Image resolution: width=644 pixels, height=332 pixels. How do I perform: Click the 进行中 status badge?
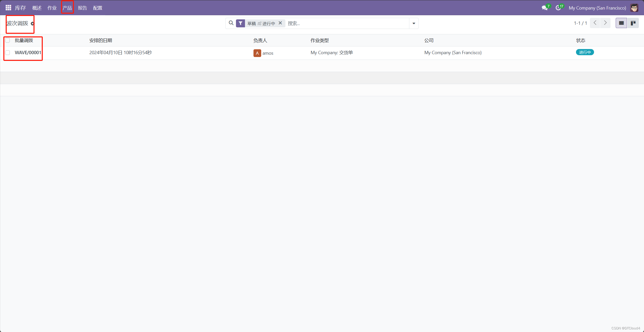(x=585, y=52)
